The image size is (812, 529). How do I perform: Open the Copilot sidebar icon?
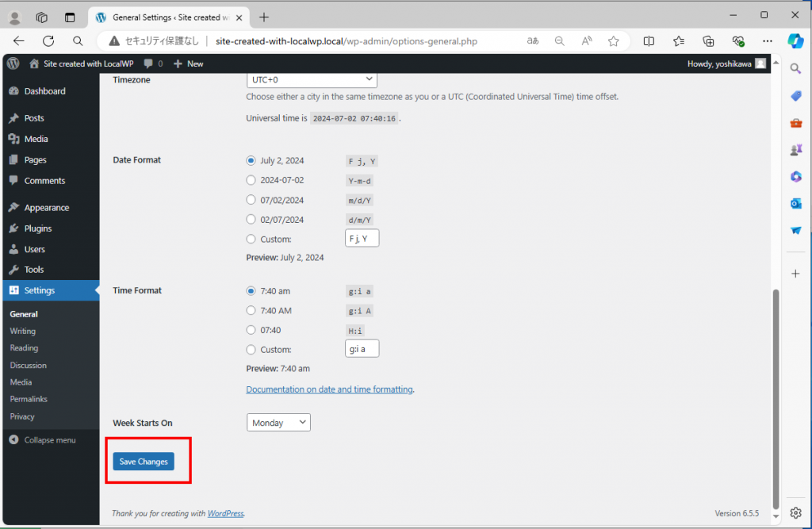point(795,40)
